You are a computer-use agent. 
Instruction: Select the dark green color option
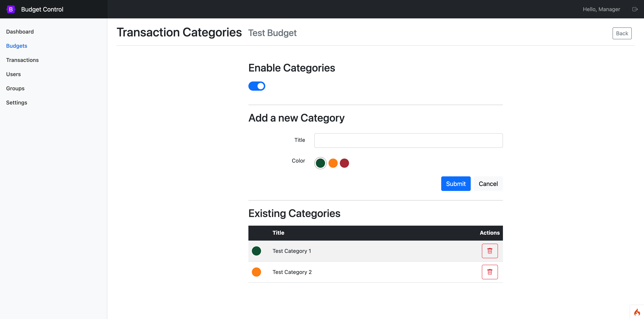[x=320, y=163]
